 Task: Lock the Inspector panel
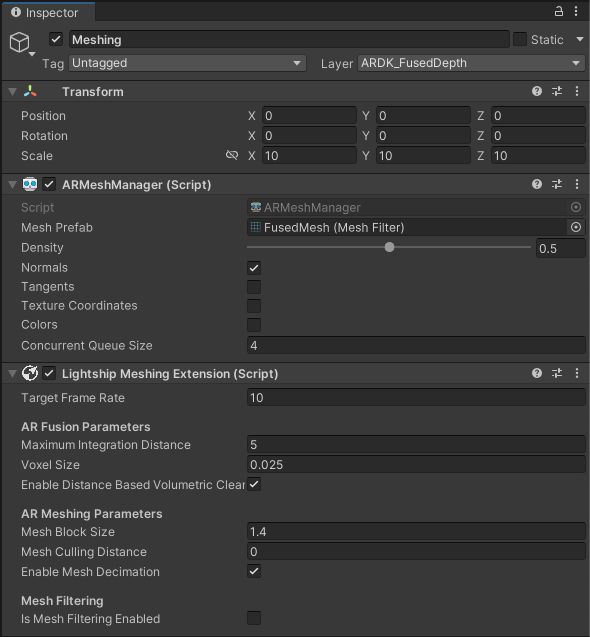click(x=559, y=11)
